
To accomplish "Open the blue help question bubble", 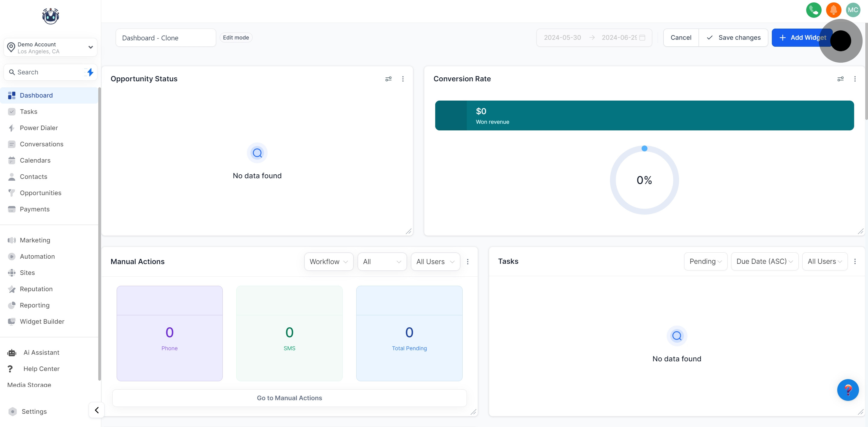I will [848, 390].
